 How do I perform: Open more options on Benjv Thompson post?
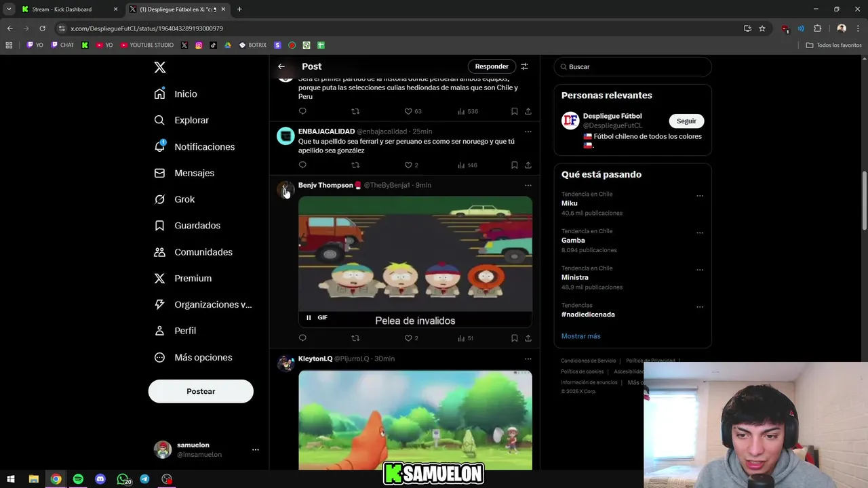click(x=528, y=185)
